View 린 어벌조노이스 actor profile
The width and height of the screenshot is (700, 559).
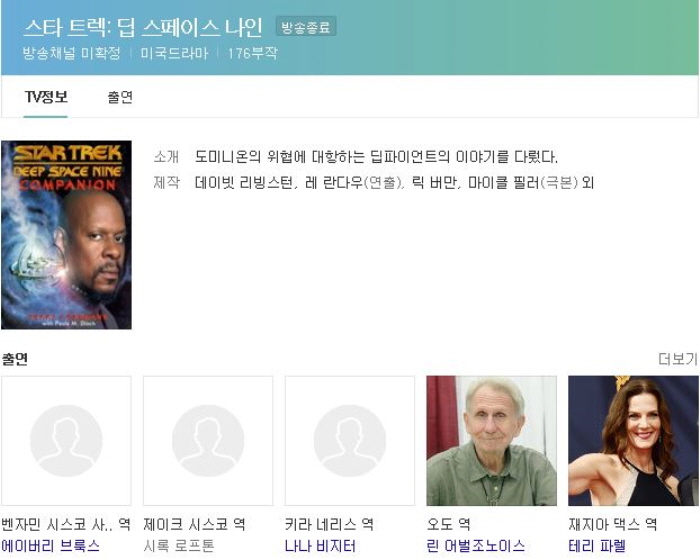tap(475, 546)
